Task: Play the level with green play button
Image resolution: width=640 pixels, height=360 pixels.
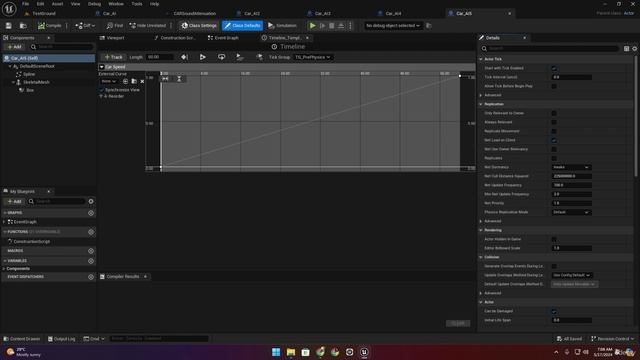Action: pos(312,26)
